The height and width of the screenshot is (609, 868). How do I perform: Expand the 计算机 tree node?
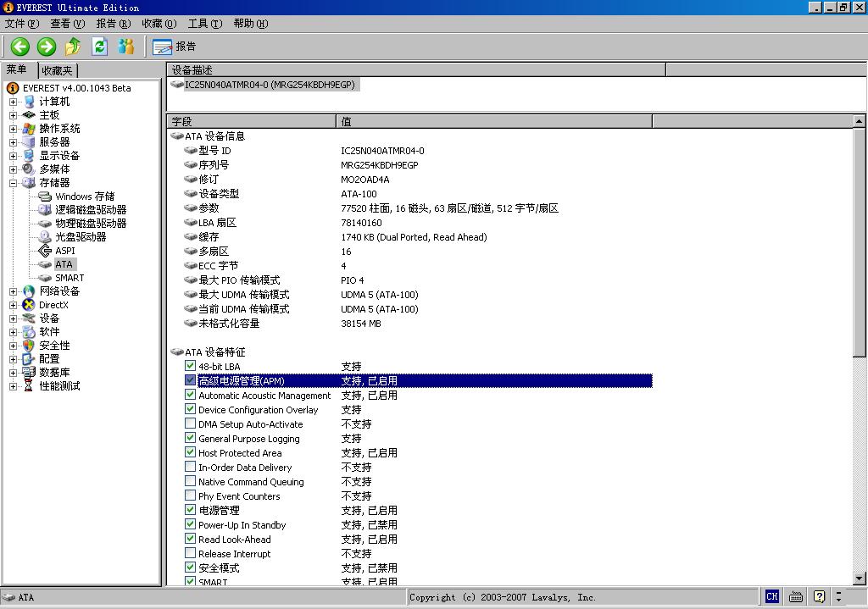(x=14, y=102)
